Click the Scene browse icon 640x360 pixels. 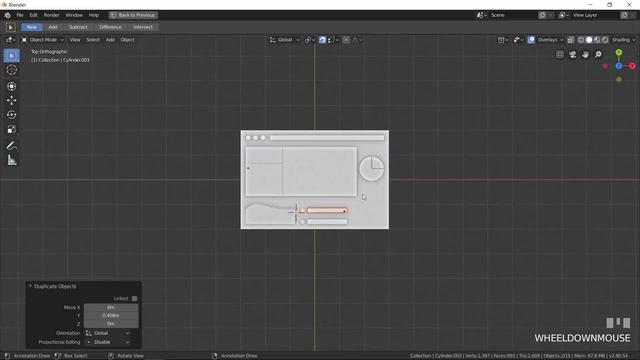click(x=482, y=15)
